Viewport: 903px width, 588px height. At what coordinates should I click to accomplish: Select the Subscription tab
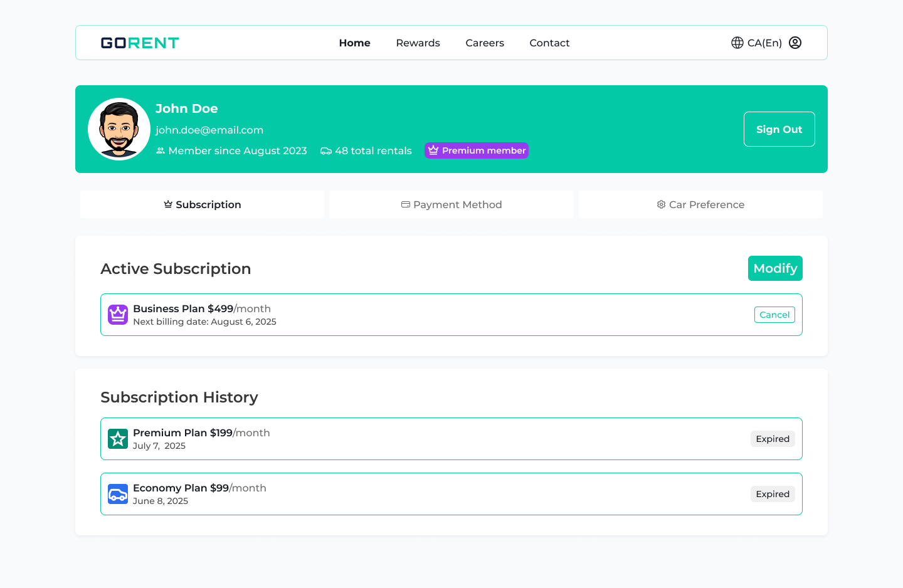[x=202, y=204]
